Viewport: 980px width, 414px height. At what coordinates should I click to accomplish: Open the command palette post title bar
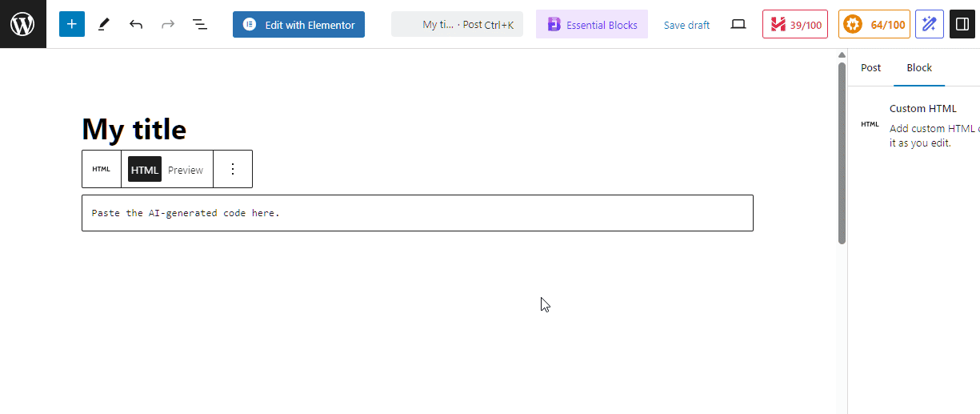(457, 25)
